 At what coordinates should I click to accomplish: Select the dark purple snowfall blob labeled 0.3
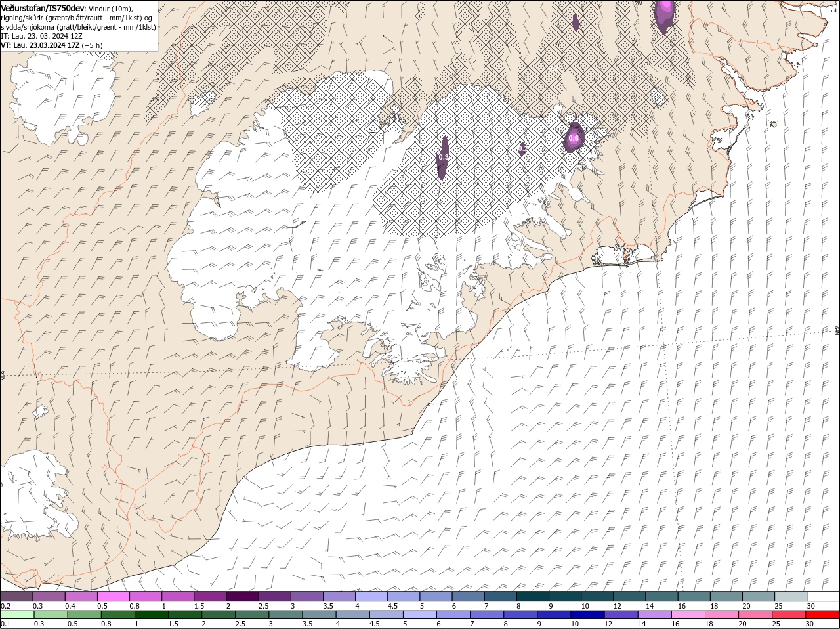444,157
